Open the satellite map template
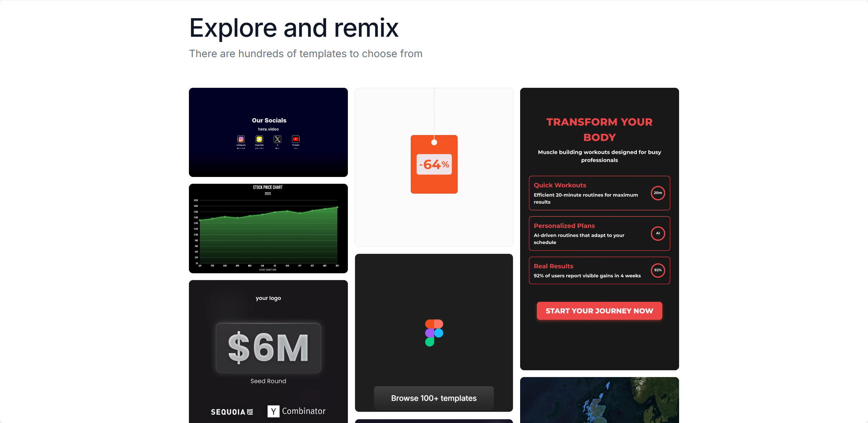Viewport: 868px width, 423px height. [599, 400]
